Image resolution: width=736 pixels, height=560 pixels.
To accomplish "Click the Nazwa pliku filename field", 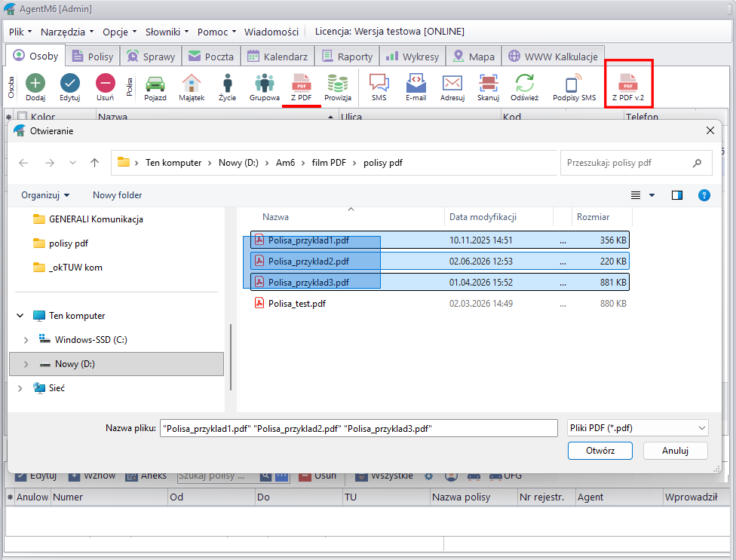I will [359, 428].
